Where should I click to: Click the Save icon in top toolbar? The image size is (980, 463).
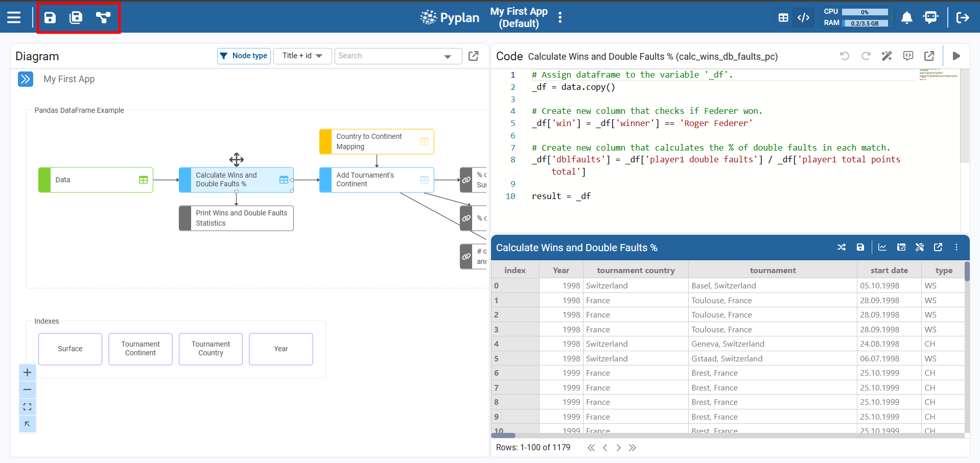[x=50, y=18]
